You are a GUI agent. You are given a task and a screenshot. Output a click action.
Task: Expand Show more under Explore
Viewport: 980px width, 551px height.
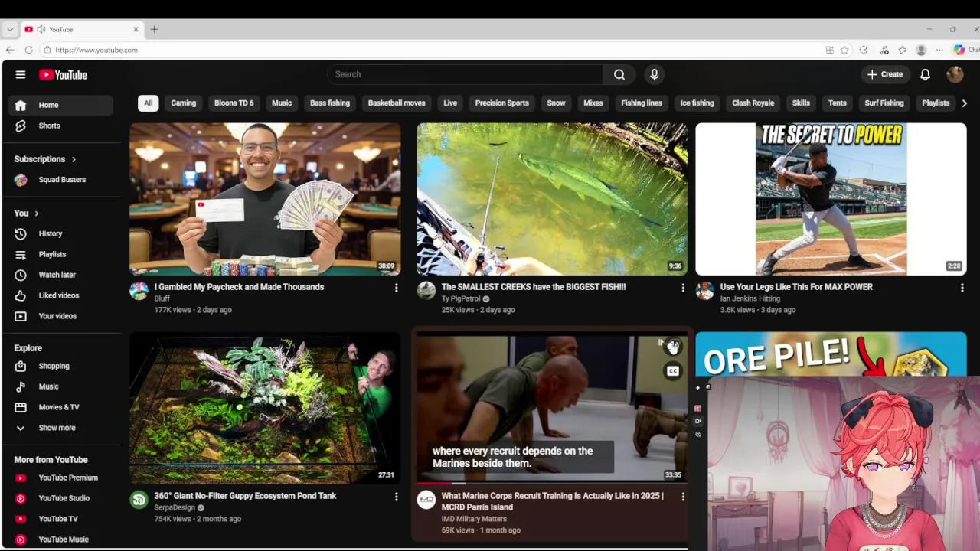tap(61, 428)
